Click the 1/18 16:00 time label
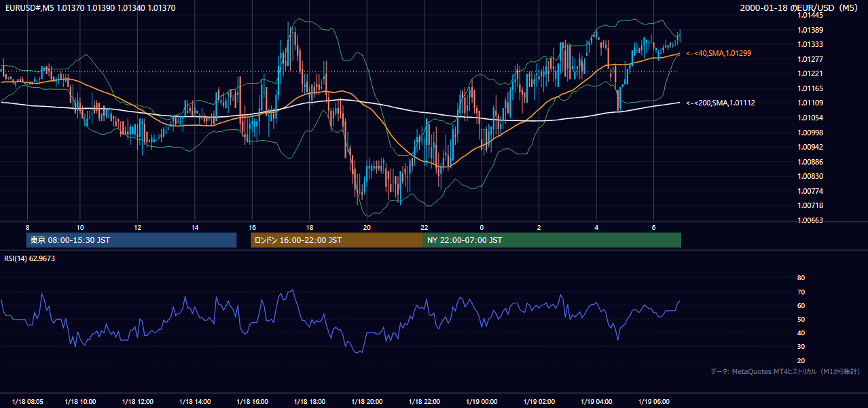The height and width of the screenshot is (408, 868). (252, 401)
